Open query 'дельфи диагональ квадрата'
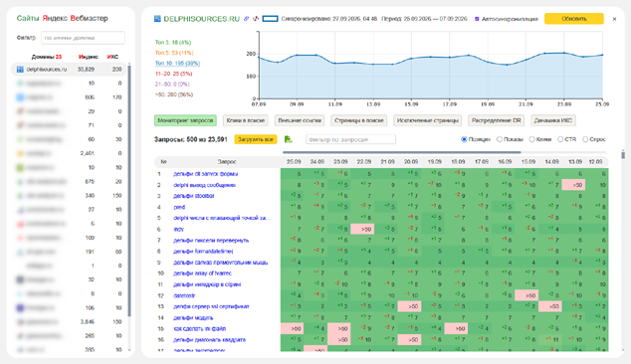Image resolution: width=631 pixels, height=364 pixels. coord(209,340)
